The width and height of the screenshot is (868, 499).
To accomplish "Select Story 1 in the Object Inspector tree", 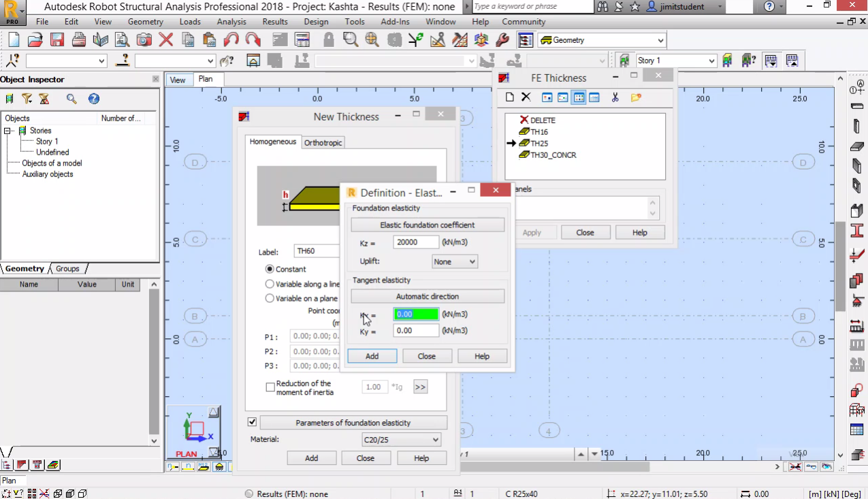I will tap(47, 142).
